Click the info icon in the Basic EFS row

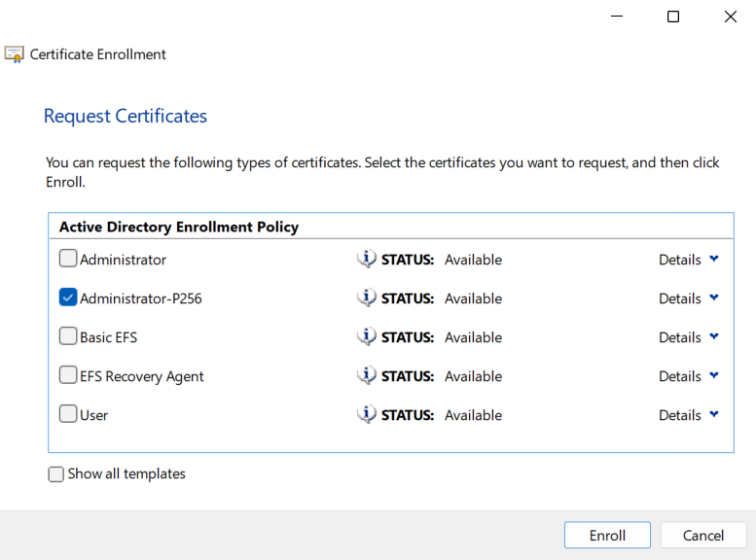click(x=367, y=336)
